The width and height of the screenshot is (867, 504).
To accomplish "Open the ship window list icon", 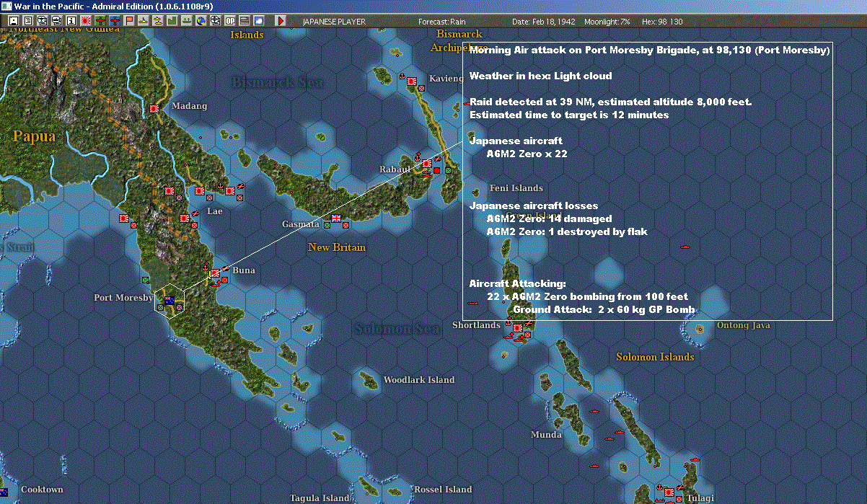I will coord(56,22).
